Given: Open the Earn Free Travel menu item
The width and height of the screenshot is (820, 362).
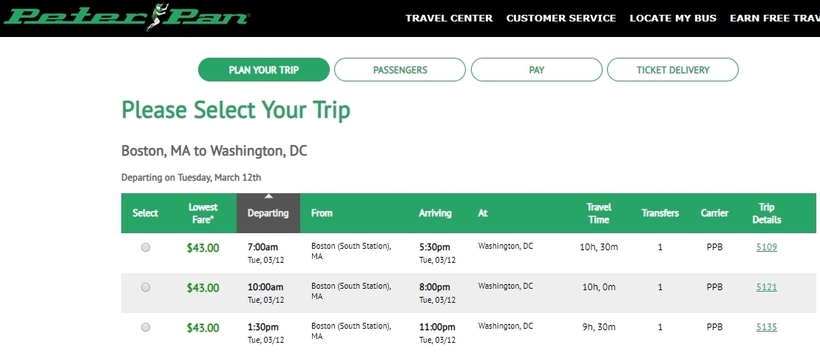Looking at the screenshot, I should point(775,18).
